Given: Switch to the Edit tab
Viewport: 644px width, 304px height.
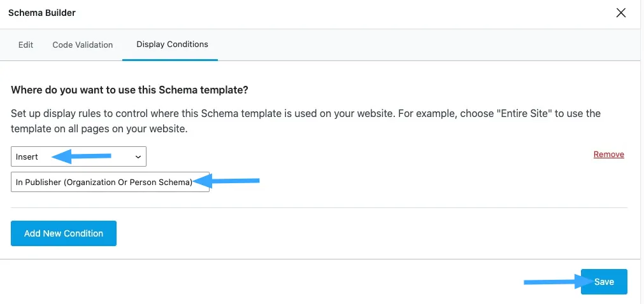Looking at the screenshot, I should 25,45.
